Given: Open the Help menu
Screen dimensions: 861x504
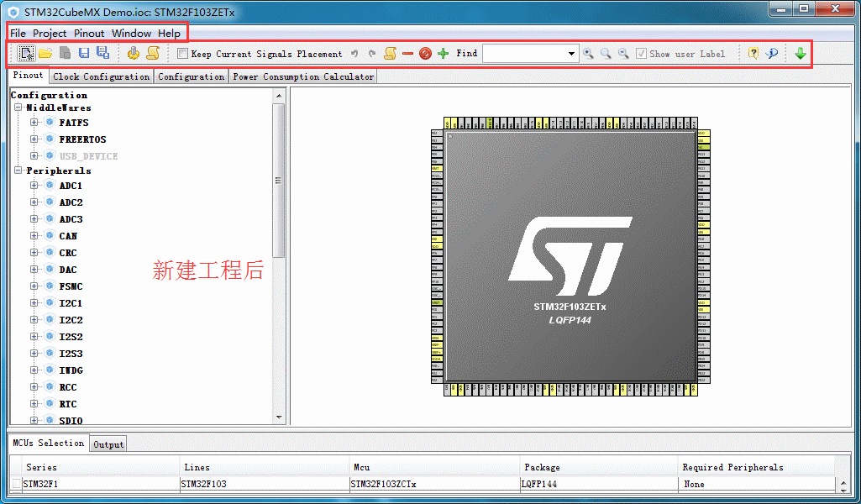Looking at the screenshot, I should point(169,33).
